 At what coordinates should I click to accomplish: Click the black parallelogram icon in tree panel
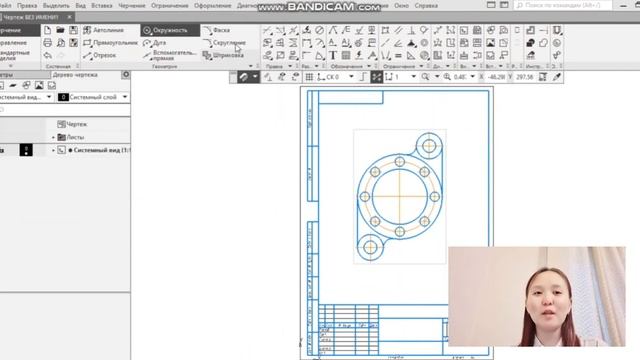[13, 85]
